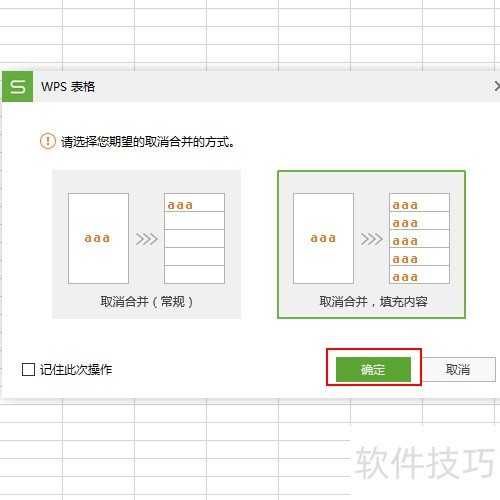The width and height of the screenshot is (500, 500).
Task: Select the 取消合并，填充内容 option
Action: [371, 244]
